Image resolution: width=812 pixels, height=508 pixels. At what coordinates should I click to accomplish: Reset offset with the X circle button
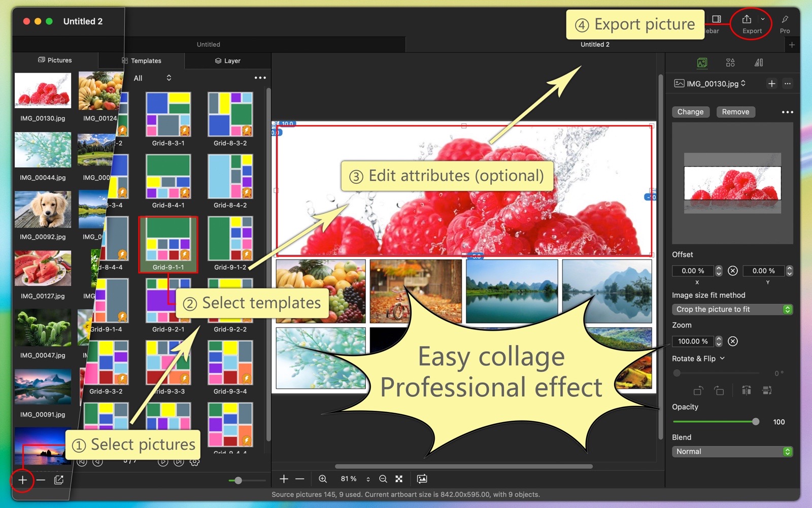(x=733, y=271)
